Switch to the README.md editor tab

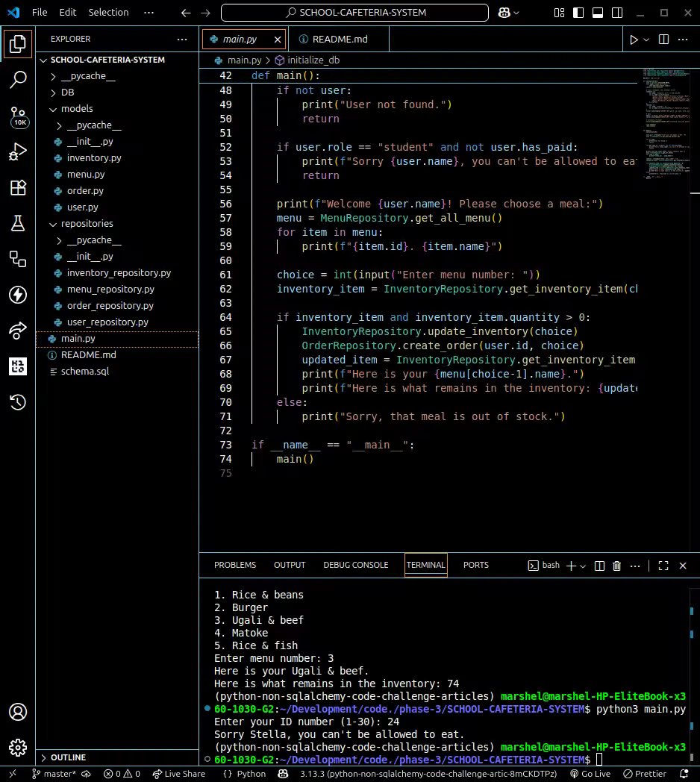tap(340, 40)
